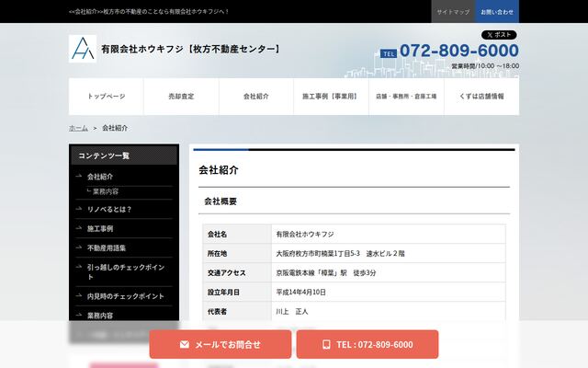Image resolution: width=588 pixels, height=368 pixels.
Task: Open 内見時のチェックポイント sidebar link
Action: (x=126, y=296)
